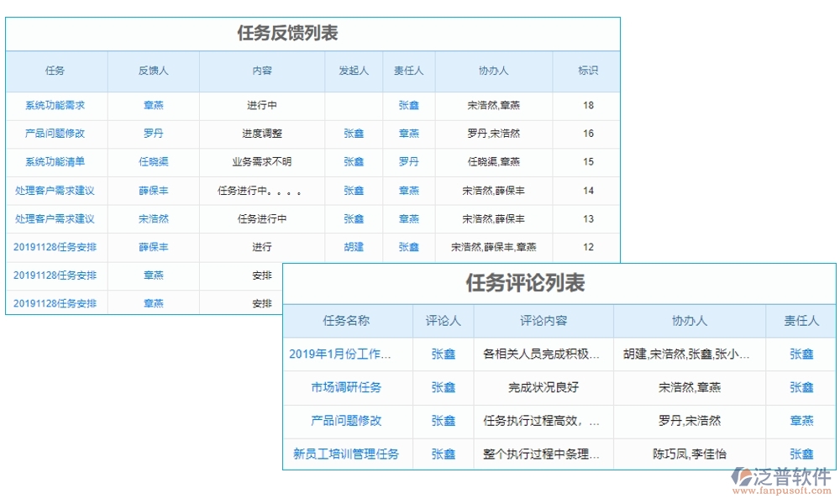Click feedback person 任晓渠

pos(153,162)
